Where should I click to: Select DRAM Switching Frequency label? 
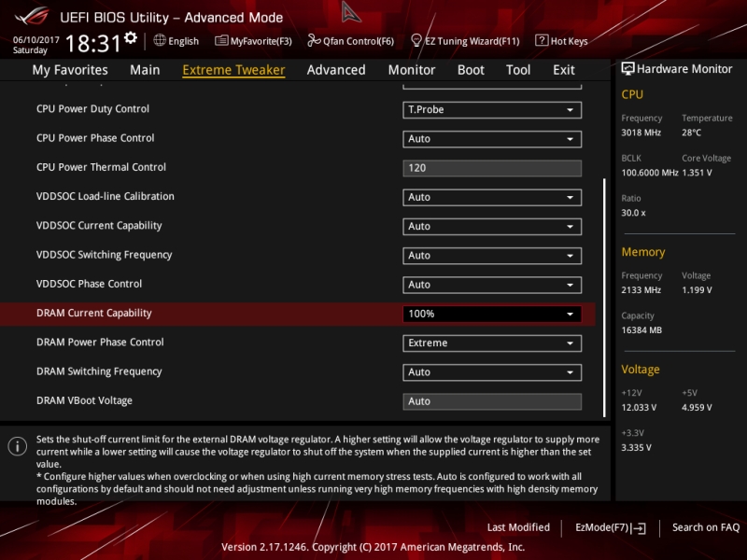[x=99, y=371]
